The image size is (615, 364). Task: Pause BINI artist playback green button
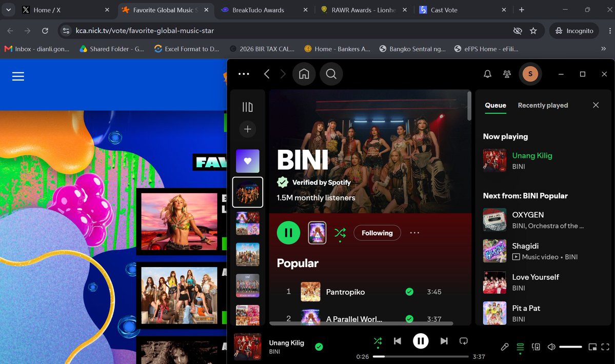coord(288,233)
